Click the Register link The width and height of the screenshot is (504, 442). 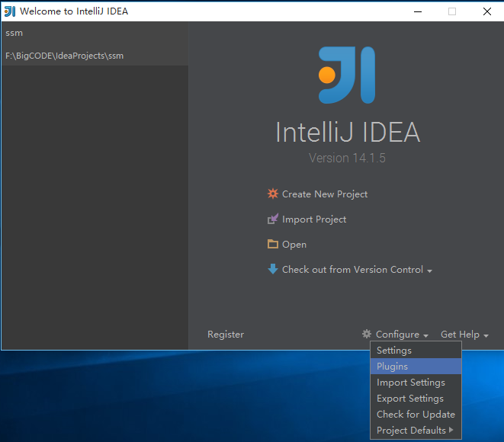pyautogui.click(x=226, y=335)
